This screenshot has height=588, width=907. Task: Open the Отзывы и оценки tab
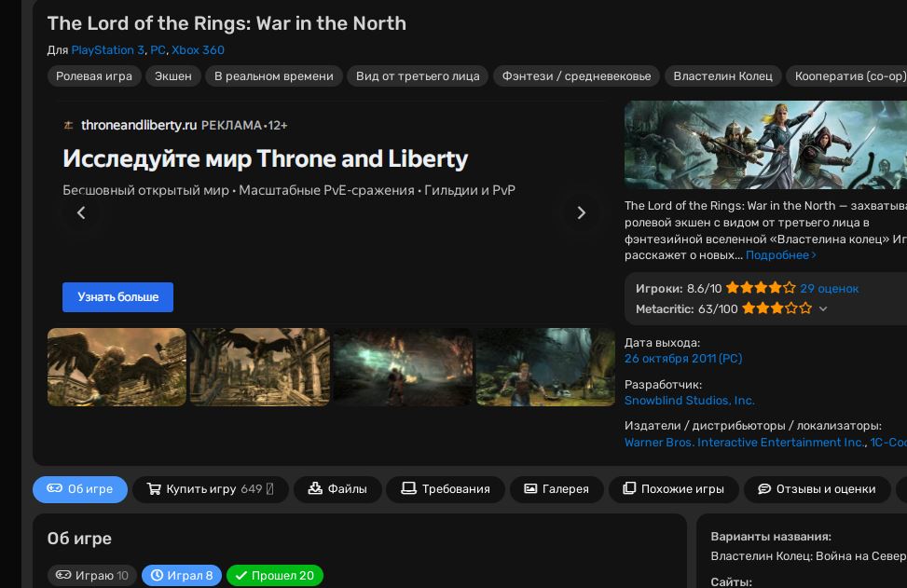[x=817, y=489]
